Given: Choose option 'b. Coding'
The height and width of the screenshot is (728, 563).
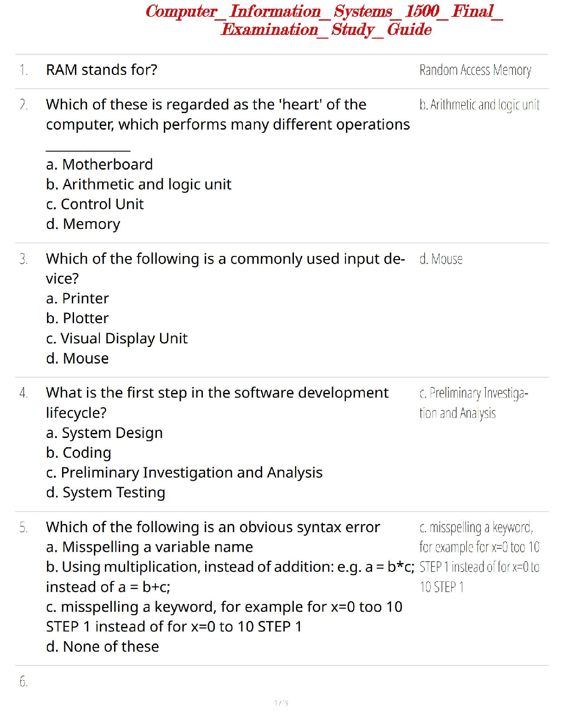Looking at the screenshot, I should pos(79,453).
